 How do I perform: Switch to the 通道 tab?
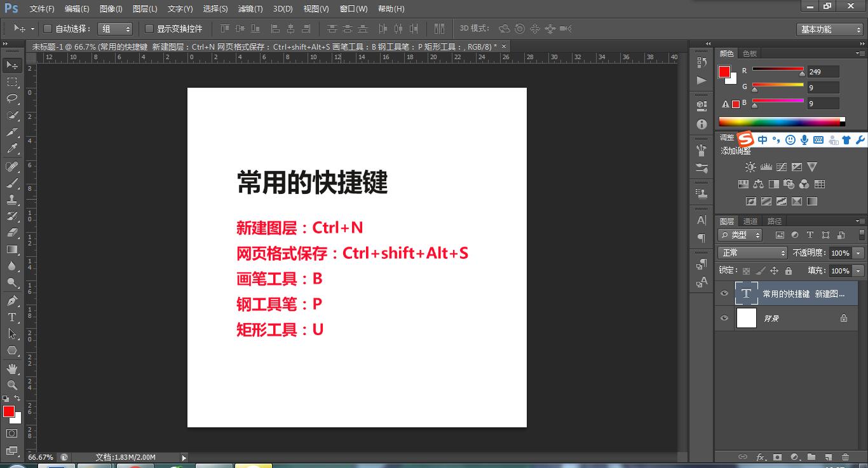(x=750, y=221)
